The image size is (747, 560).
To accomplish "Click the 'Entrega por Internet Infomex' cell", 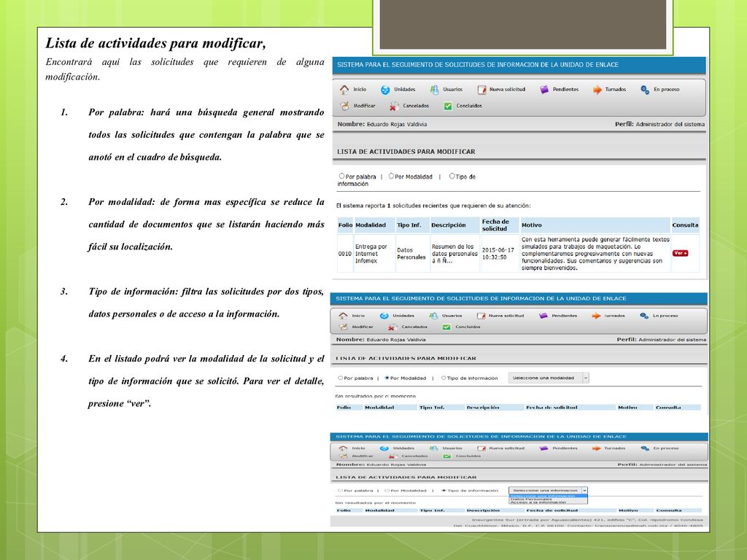I will [x=374, y=254].
